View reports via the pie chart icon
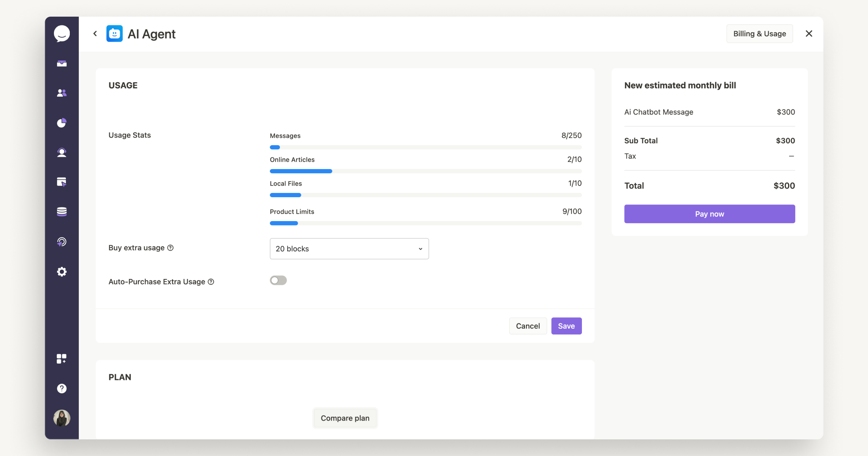 [61, 123]
